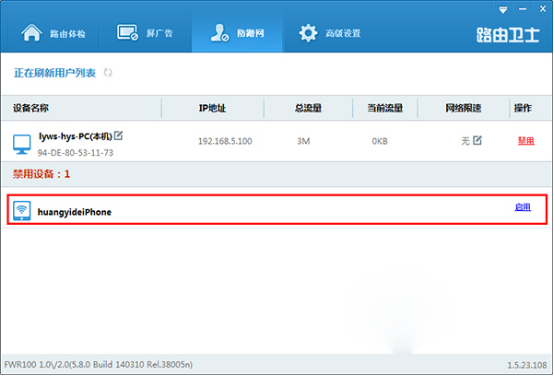
Task: Select the 防蹭网 tab
Action: (237, 33)
